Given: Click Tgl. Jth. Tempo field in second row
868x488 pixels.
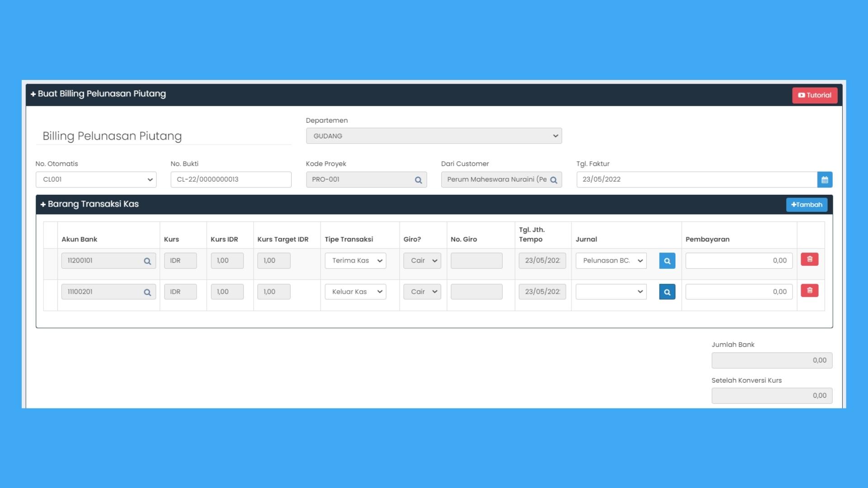Looking at the screenshot, I should pos(542,292).
